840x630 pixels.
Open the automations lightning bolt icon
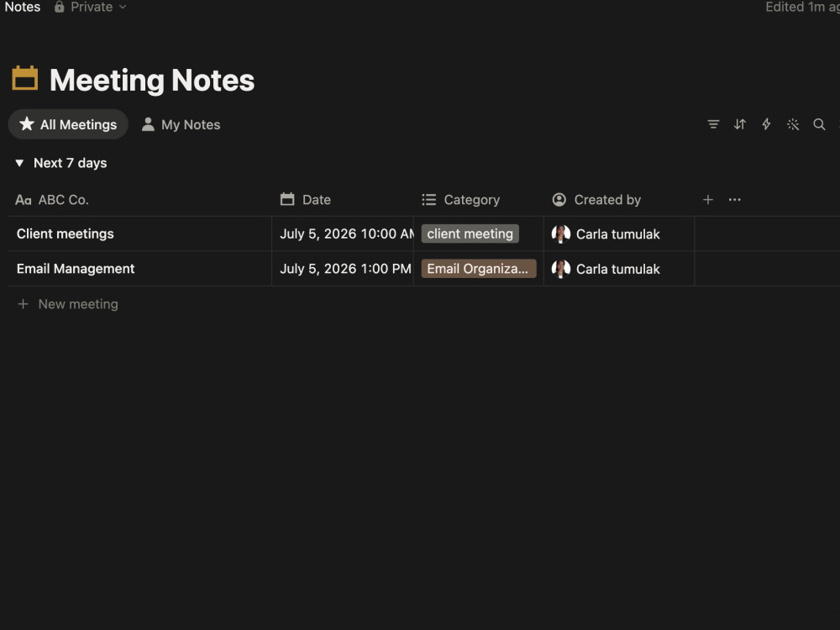click(x=766, y=124)
